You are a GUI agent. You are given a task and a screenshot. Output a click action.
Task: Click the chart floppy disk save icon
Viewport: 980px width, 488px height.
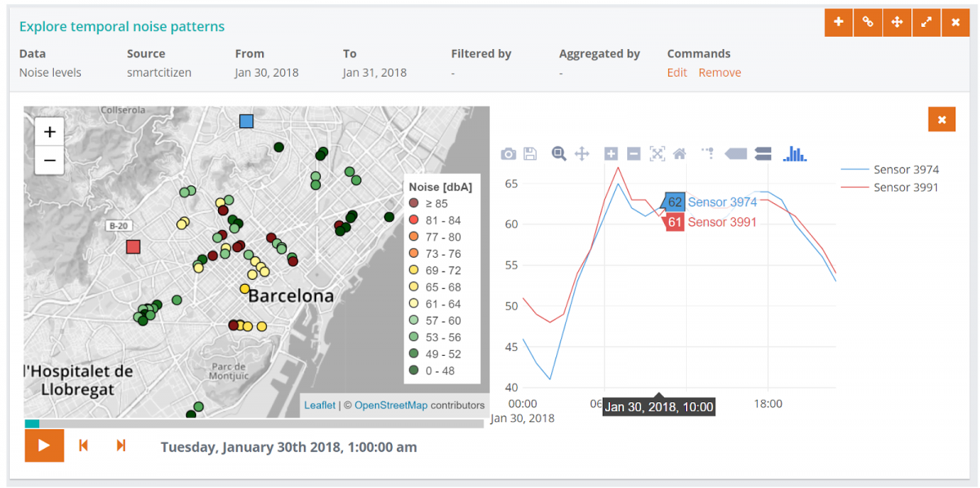coord(530,153)
